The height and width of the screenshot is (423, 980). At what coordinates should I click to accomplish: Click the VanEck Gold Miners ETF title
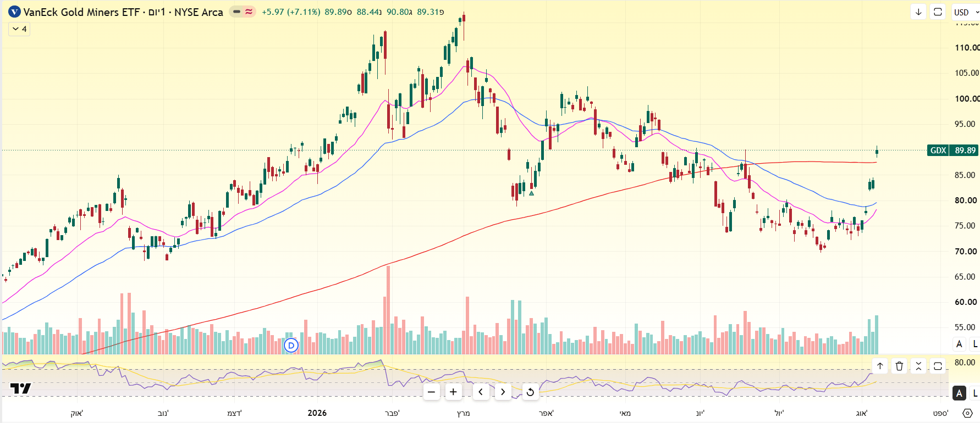tap(81, 12)
